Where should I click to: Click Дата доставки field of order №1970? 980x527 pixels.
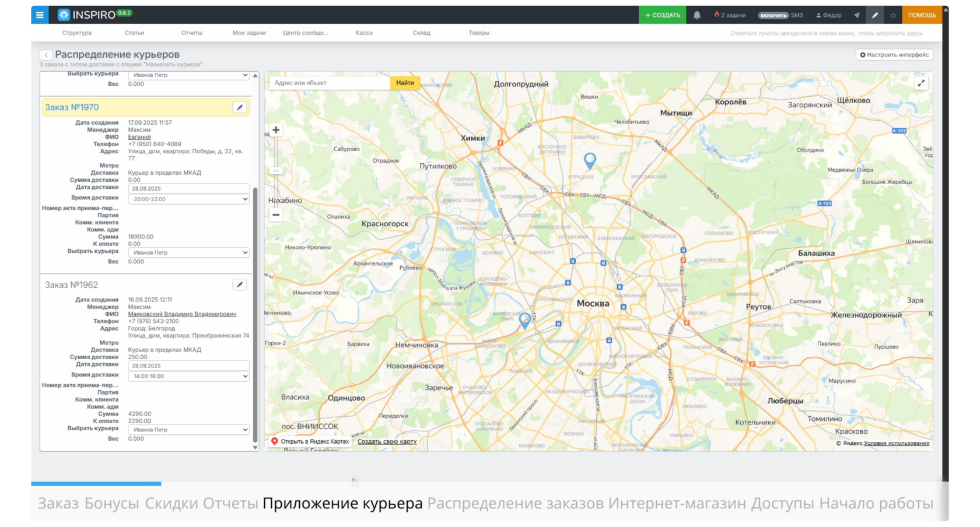(x=189, y=189)
